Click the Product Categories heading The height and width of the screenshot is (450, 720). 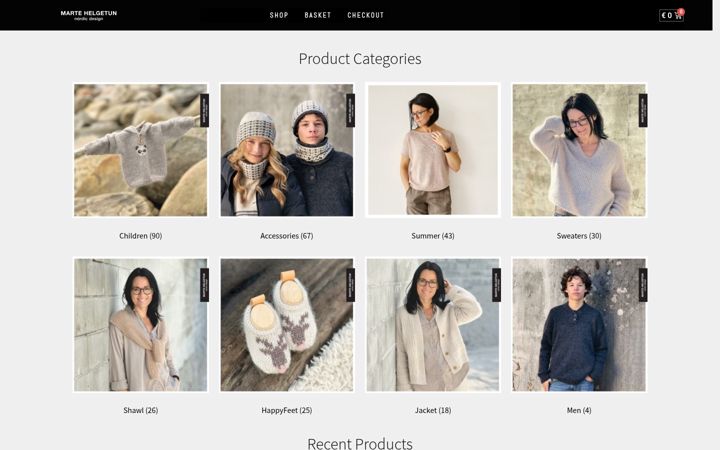360,59
